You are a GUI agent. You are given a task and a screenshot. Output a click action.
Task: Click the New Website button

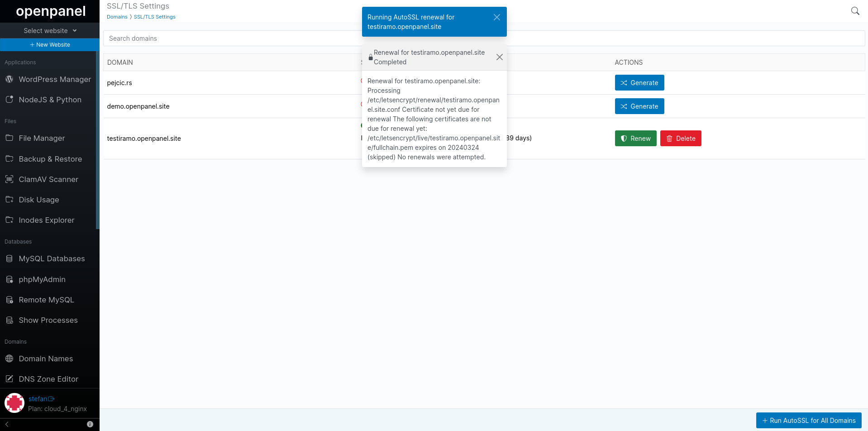50,45
